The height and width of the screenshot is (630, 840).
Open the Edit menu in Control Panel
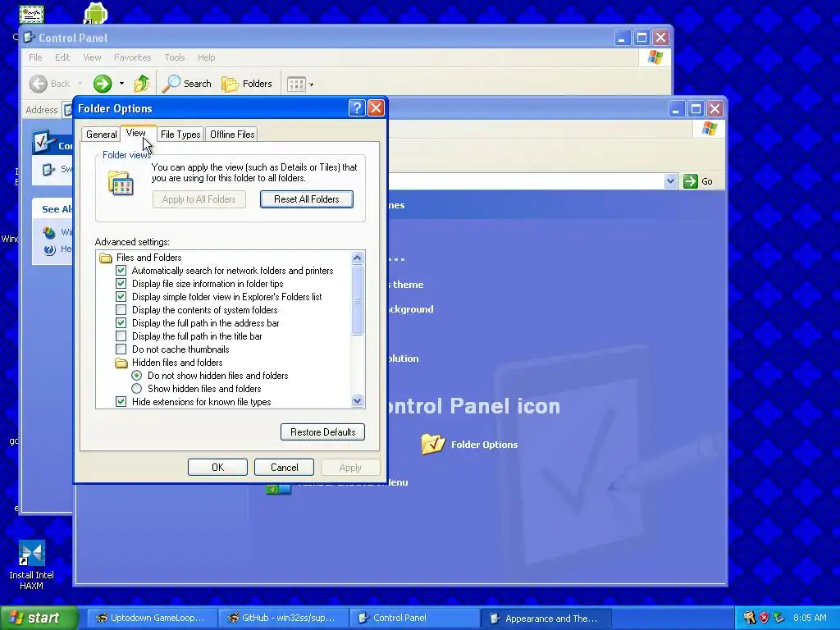62,57
